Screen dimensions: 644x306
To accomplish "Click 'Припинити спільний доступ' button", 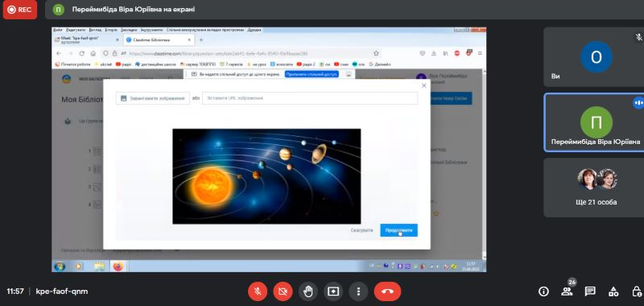I will 312,74.
